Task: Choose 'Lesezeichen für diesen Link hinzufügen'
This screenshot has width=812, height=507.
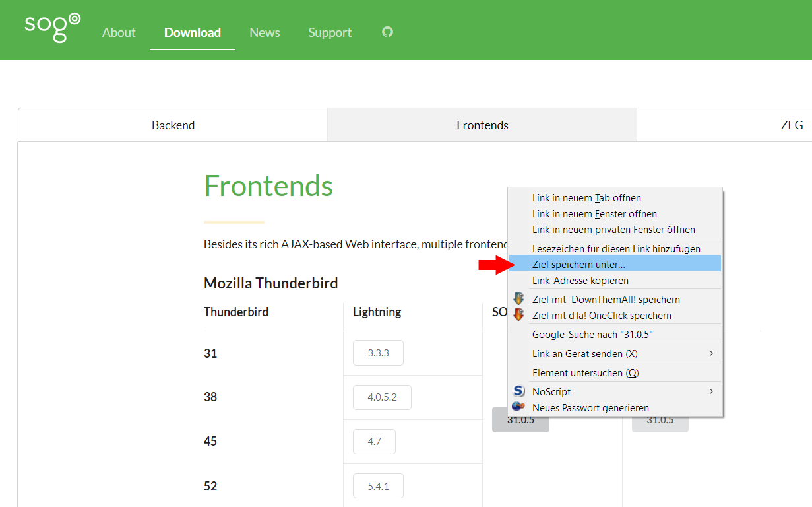Action: [615, 248]
